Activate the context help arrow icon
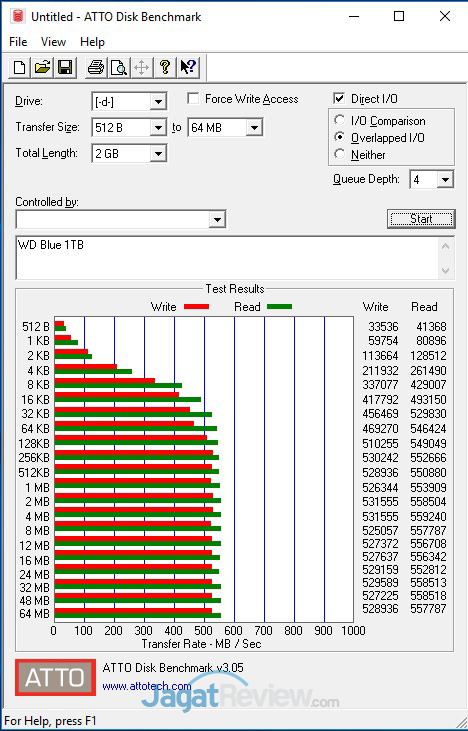Image resolution: width=468 pixels, height=731 pixels. 188,68
